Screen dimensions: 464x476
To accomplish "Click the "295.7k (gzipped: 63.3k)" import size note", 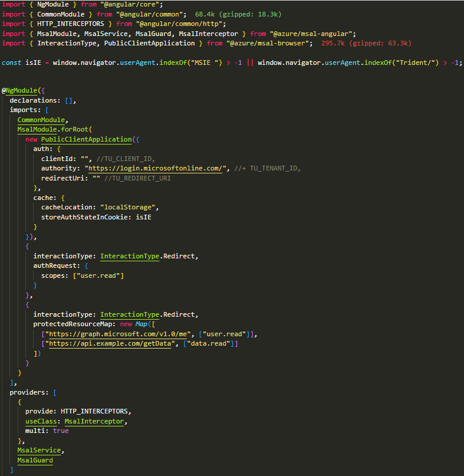I will (x=366, y=44).
